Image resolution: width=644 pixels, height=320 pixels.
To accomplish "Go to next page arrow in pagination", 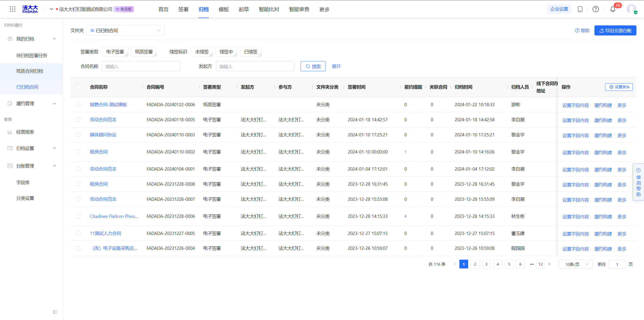I will pyautogui.click(x=549, y=264).
